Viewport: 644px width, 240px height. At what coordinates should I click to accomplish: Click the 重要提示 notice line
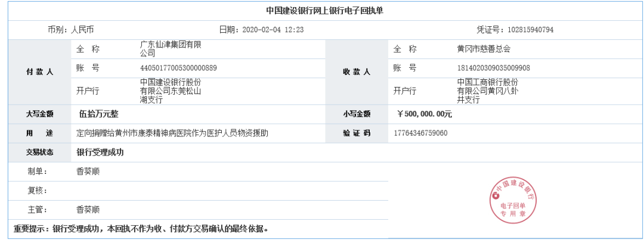[x=141, y=229]
